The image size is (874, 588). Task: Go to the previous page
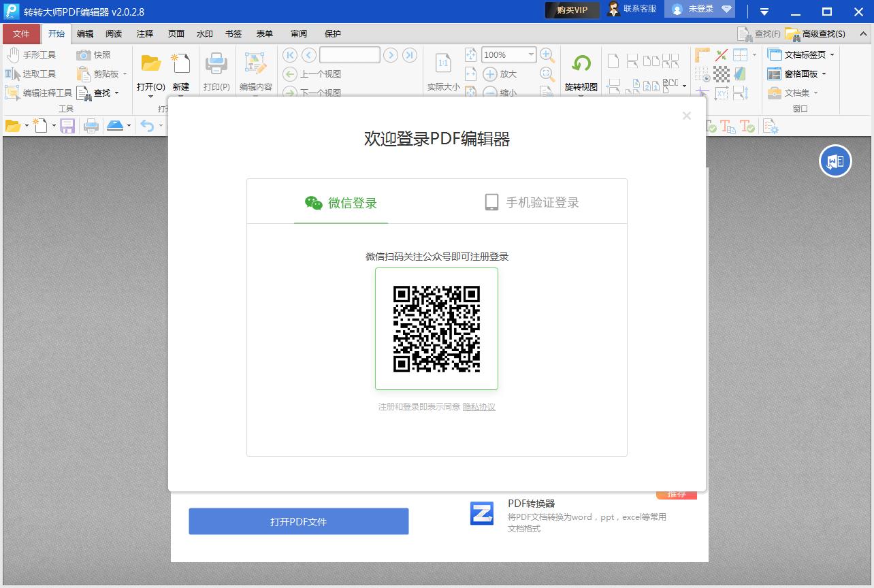tap(309, 55)
